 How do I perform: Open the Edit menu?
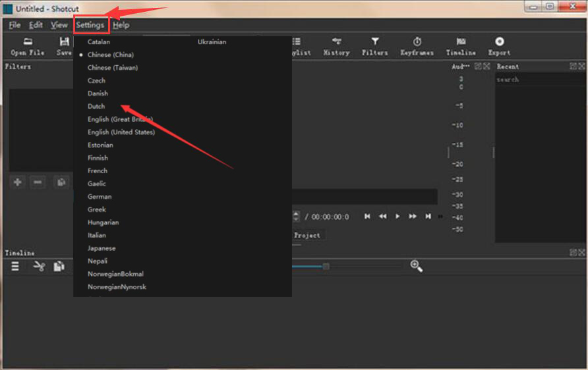[36, 25]
